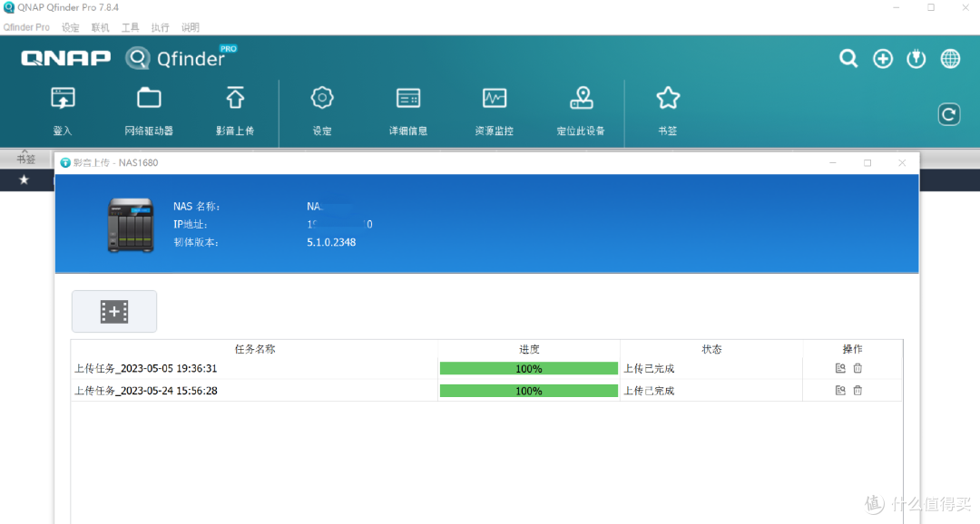The width and height of the screenshot is (980, 524).
Task: View log of task 2023-05-05 19:36:31
Action: pyautogui.click(x=840, y=368)
